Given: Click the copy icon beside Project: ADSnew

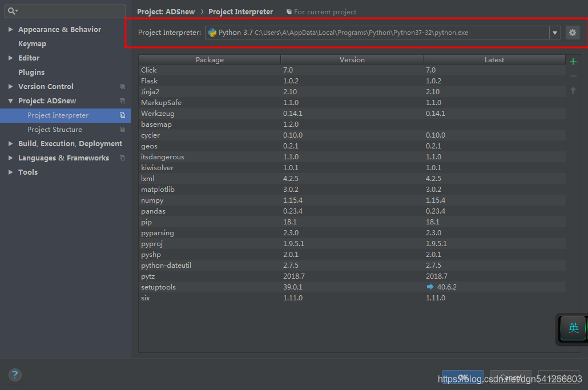Looking at the screenshot, I should [122, 101].
